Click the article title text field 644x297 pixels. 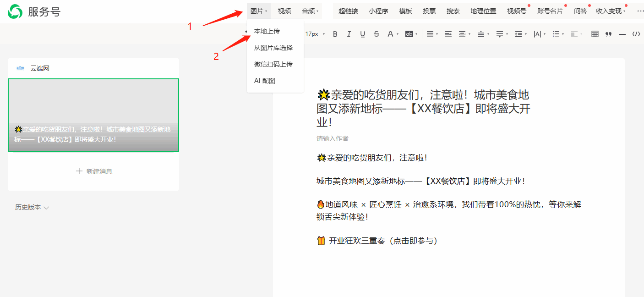pyautogui.click(x=423, y=109)
